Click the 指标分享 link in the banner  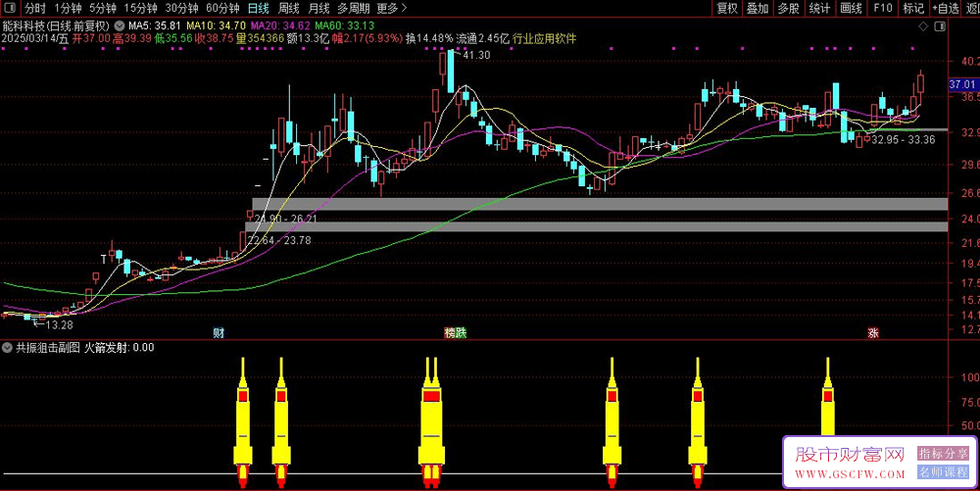pyautogui.click(x=943, y=454)
